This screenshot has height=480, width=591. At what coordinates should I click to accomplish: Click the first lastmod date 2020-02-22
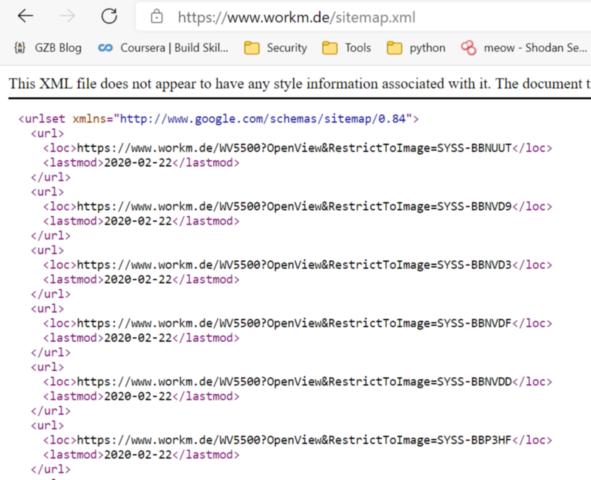pyautogui.click(x=138, y=163)
